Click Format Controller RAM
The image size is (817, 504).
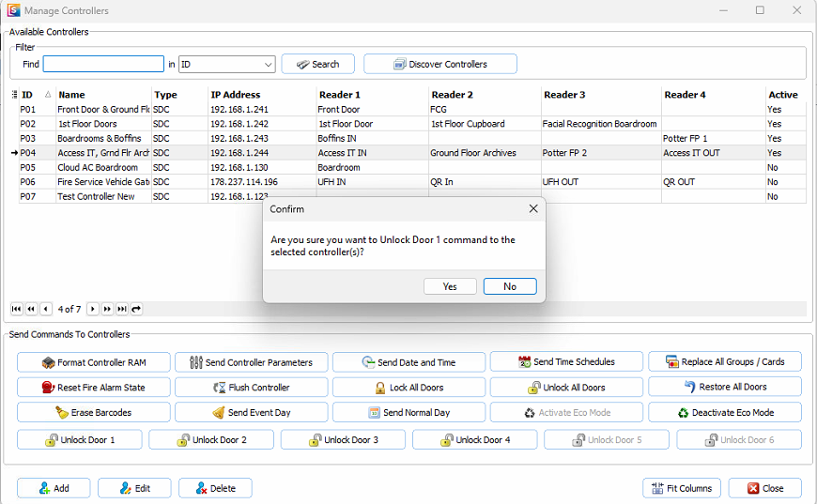click(x=94, y=362)
